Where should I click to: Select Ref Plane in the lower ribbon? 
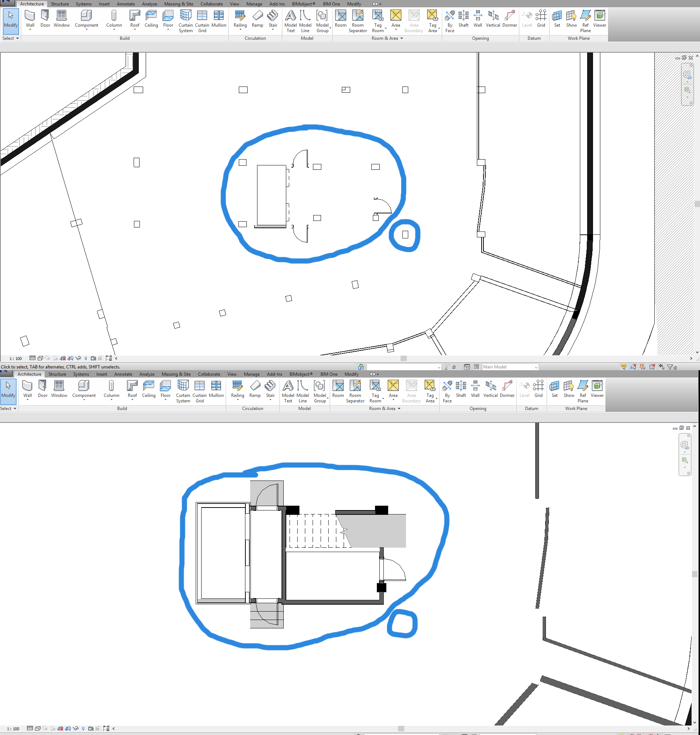583,391
